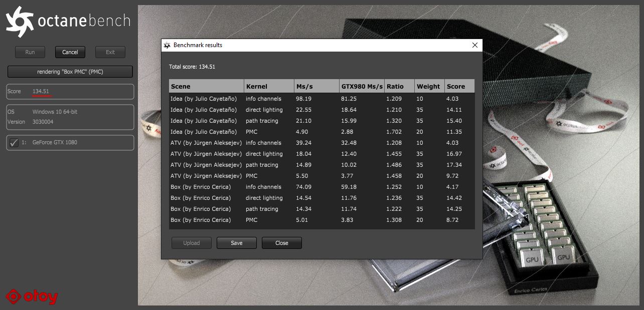Click the 39.24 Ms/s value

(303, 143)
